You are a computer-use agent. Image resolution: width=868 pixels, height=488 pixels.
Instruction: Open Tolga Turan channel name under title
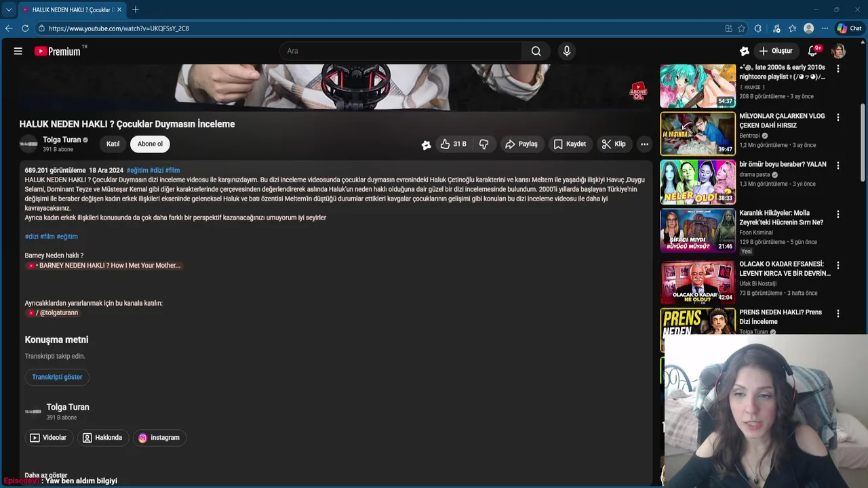[62, 140]
